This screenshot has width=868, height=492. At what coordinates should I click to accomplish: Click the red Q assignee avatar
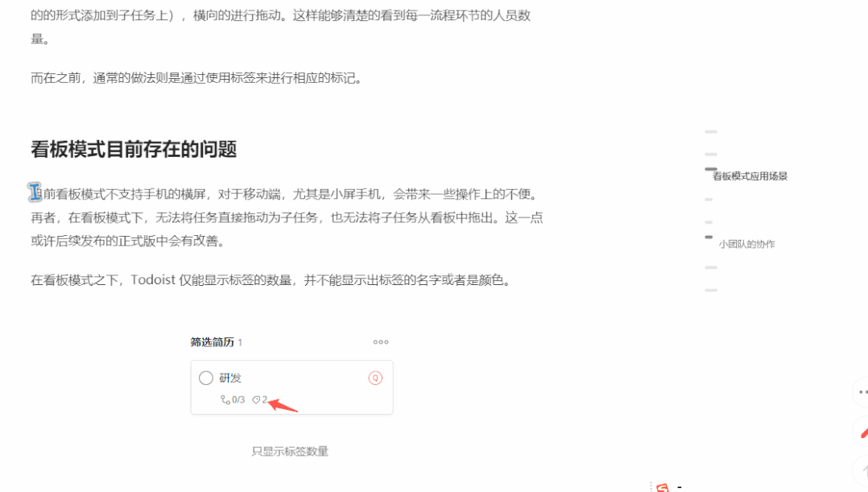coord(375,378)
